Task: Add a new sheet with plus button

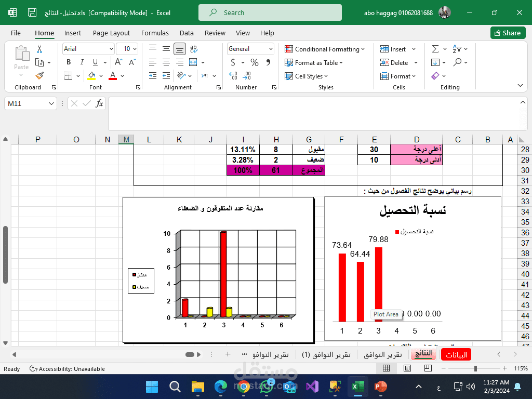Action: [x=228, y=354]
